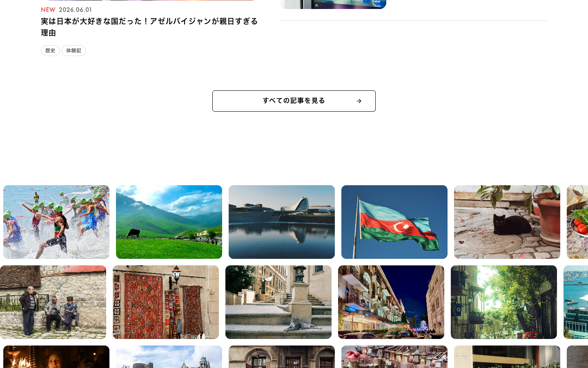588x368 pixels.
Task: Click the すべての記事を見る button
Action: coord(294,101)
